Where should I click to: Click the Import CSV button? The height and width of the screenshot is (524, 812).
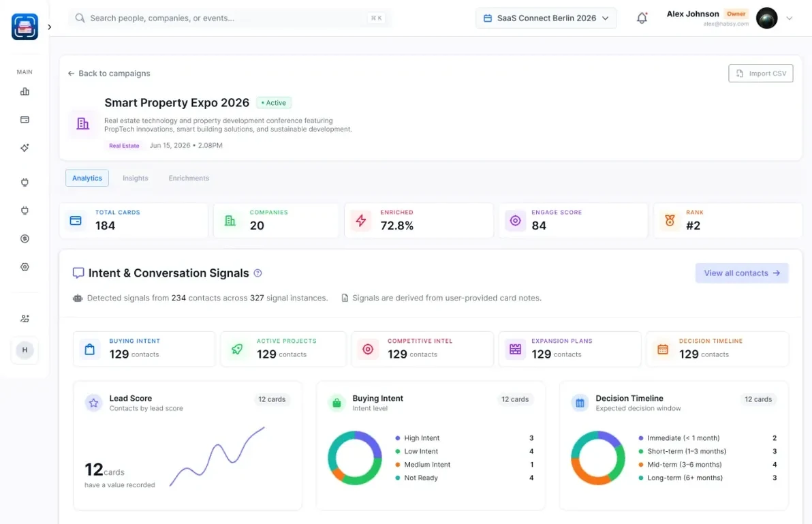tap(761, 74)
